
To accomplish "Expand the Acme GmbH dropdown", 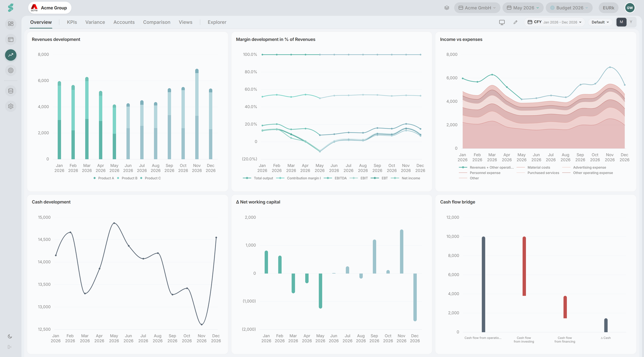I will [x=477, y=8].
